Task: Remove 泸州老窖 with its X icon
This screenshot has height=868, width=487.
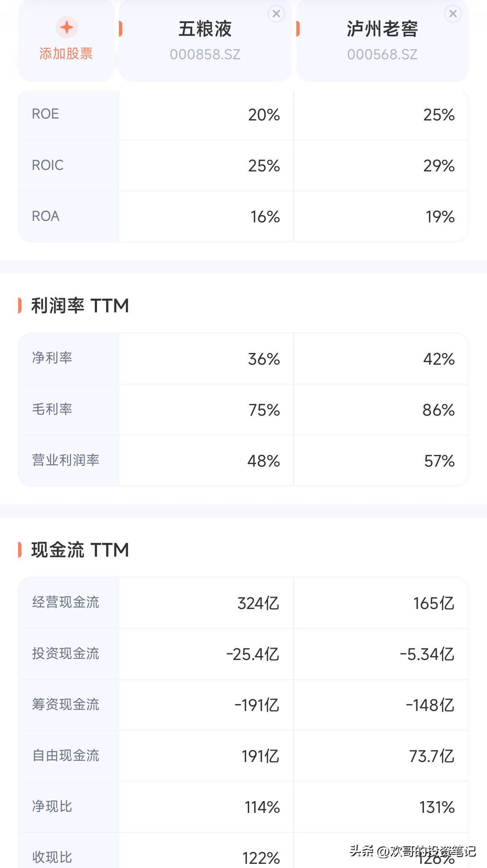Action: pos(453,14)
